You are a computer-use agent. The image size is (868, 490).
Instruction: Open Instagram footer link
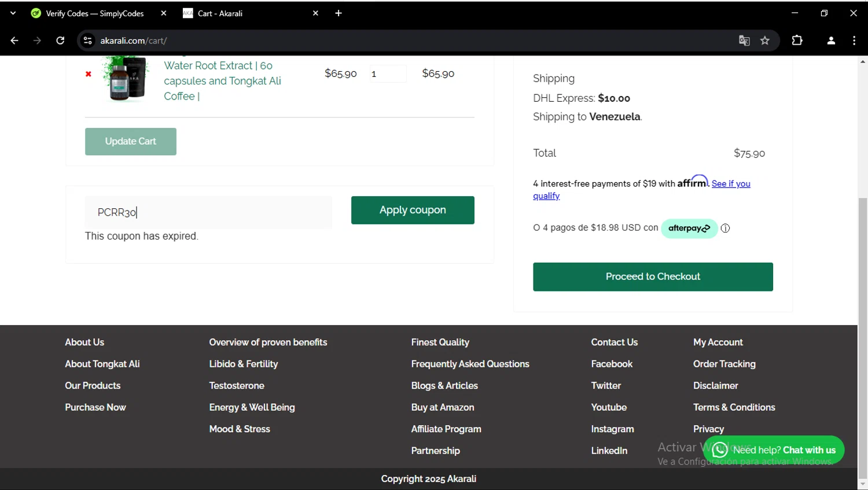pos(612,429)
